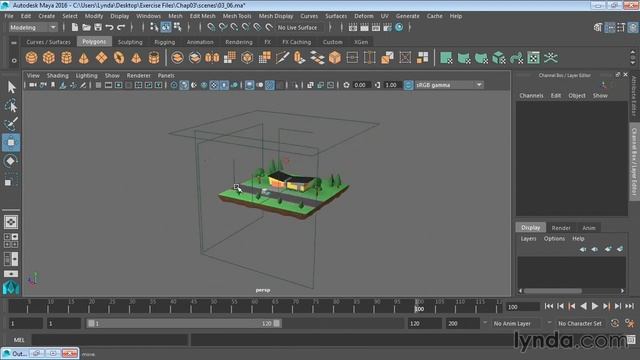Screen dimensions: 640x360
Task: Click the Channels menu in Channel Box
Action: point(531,96)
